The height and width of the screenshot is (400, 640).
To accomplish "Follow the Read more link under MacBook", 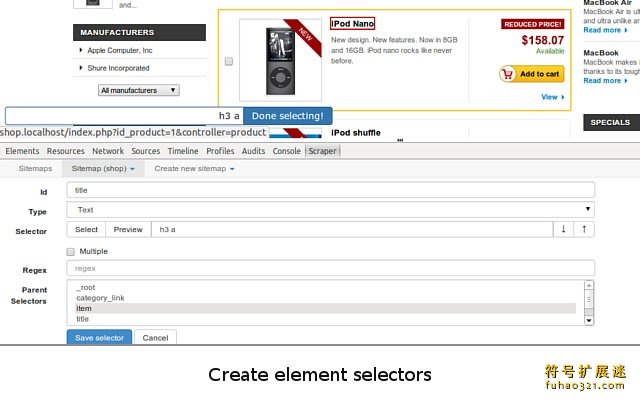I will (x=605, y=80).
